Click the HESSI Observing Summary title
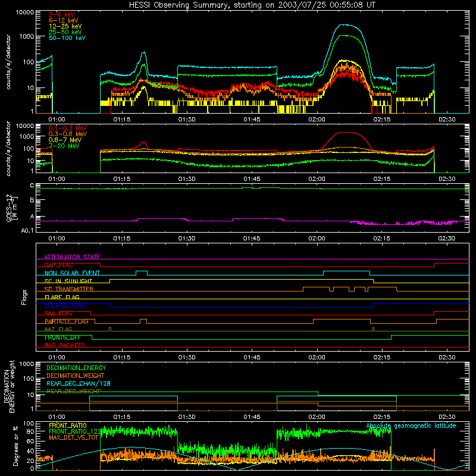 coord(252,5)
